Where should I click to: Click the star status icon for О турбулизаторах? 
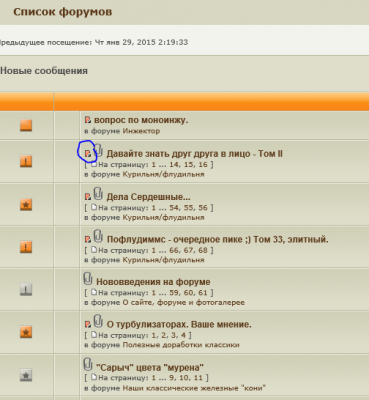click(x=26, y=332)
